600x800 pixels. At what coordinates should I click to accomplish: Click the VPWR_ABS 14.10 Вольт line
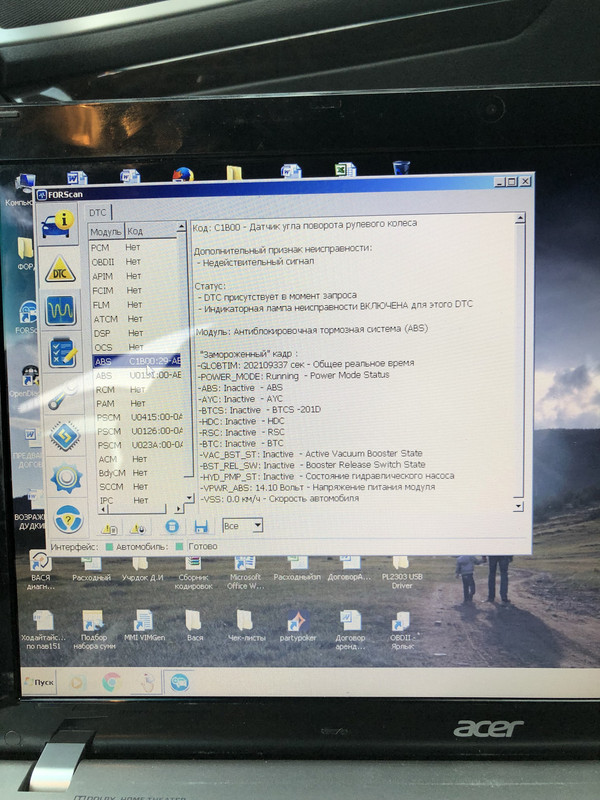pos(317,487)
